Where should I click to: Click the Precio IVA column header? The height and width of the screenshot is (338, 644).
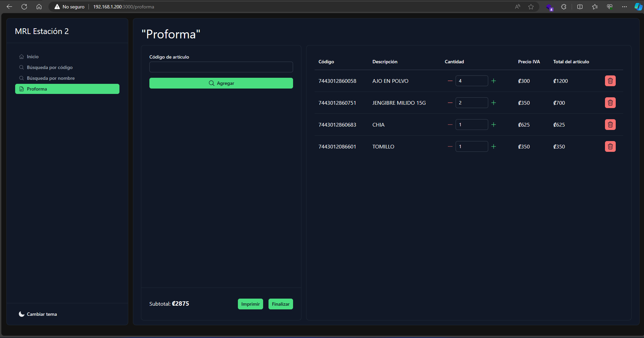click(529, 62)
